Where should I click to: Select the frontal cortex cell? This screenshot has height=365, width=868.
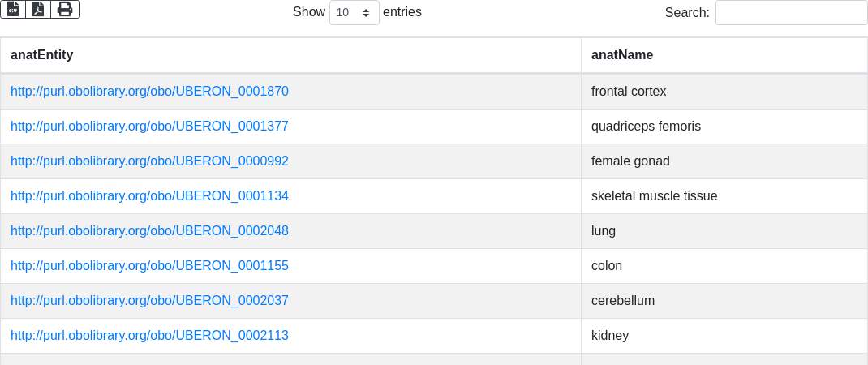(629, 92)
